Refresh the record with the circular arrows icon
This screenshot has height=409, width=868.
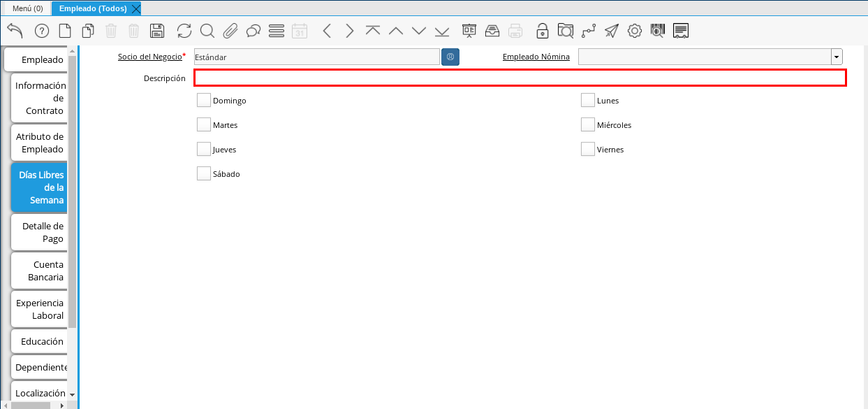pos(184,31)
